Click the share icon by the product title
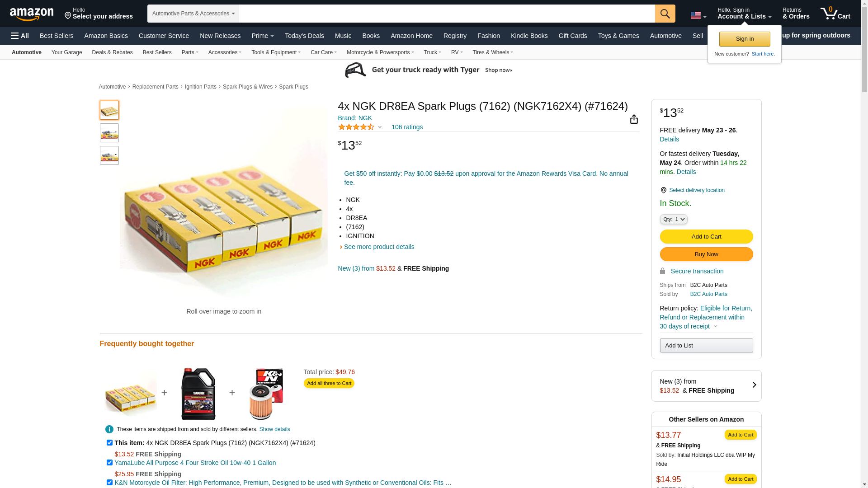Image resolution: width=868 pixels, height=488 pixels. tap(634, 119)
